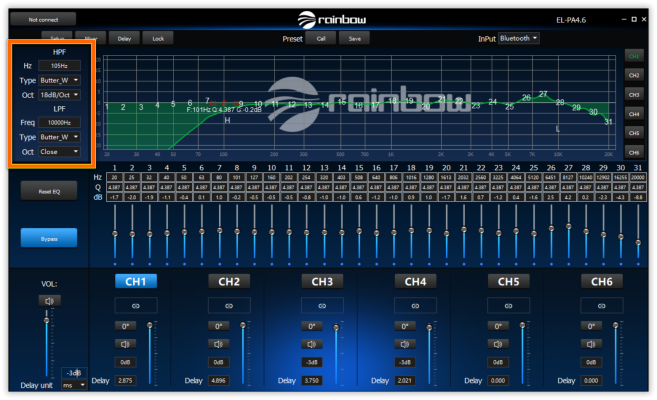Click the link icon under CH2
657x400 pixels.
[229, 306]
